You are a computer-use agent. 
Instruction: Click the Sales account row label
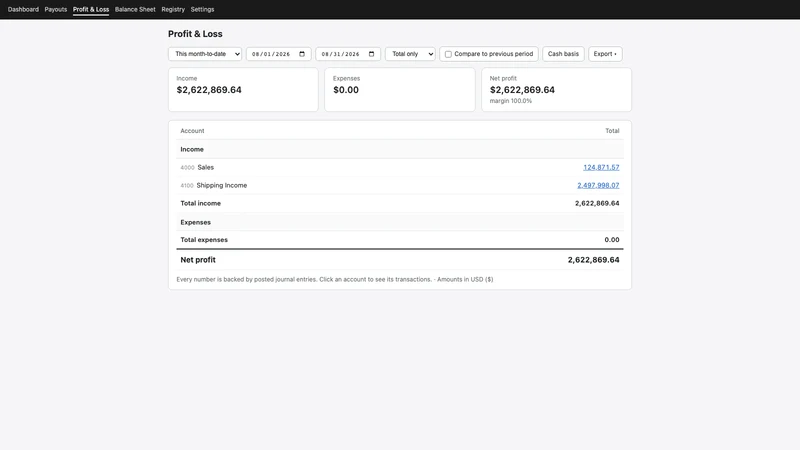point(206,167)
